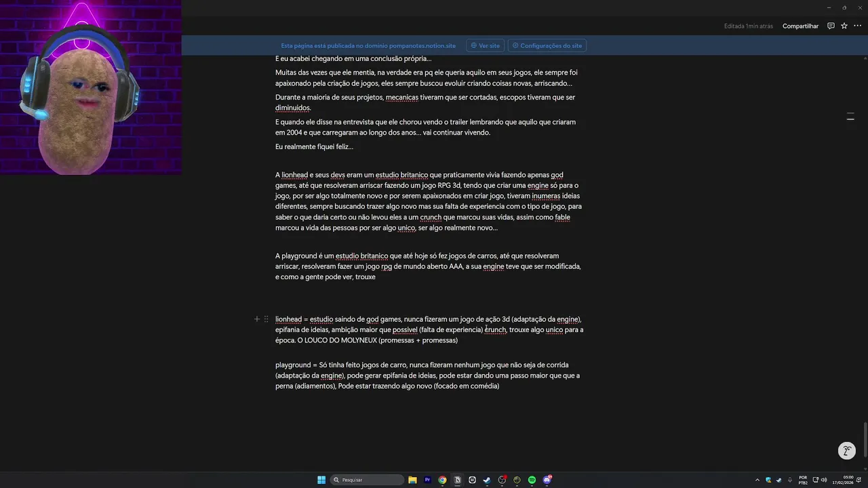The width and height of the screenshot is (868, 488).
Task: Open the Windows Start menu
Action: coord(321,480)
